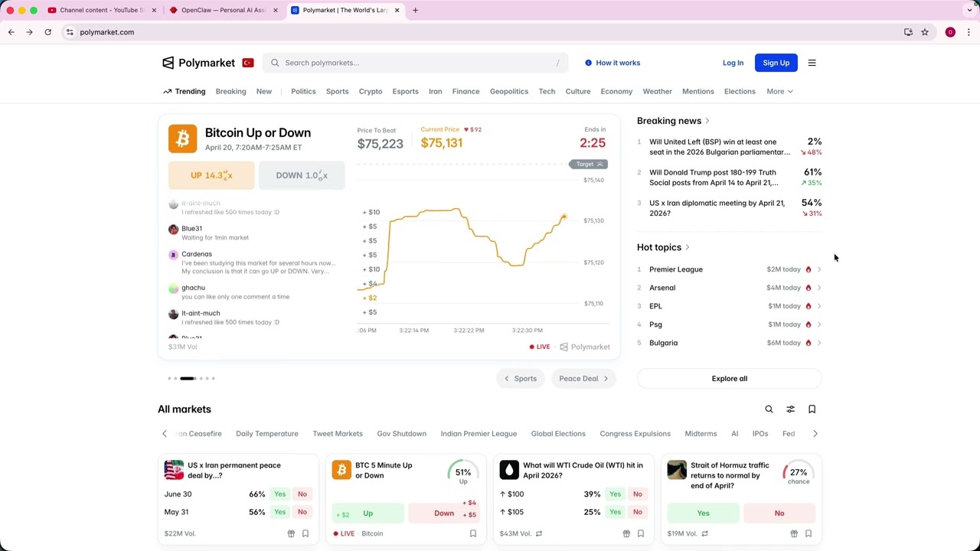Bookmark the Strait of Hormuz market

(808, 533)
